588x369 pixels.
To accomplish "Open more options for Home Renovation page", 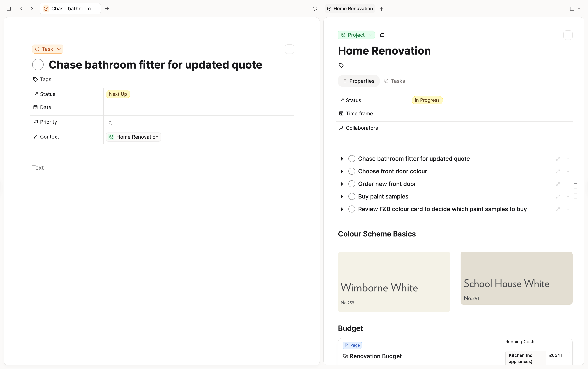I will (x=568, y=35).
